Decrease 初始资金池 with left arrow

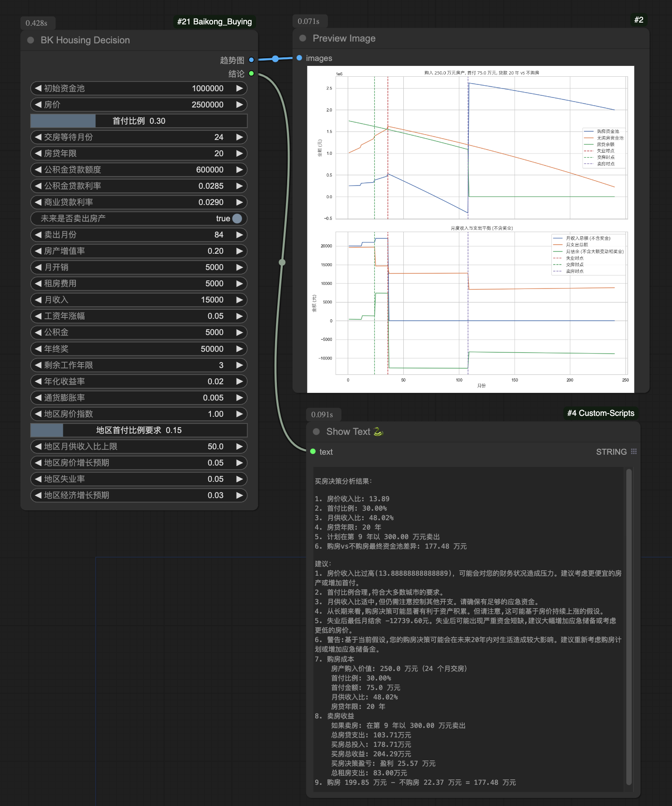[38, 89]
